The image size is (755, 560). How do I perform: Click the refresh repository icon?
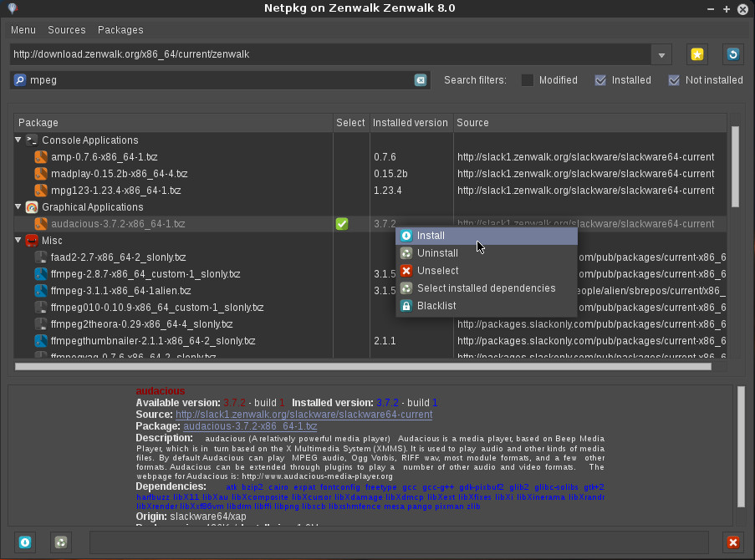(x=733, y=54)
